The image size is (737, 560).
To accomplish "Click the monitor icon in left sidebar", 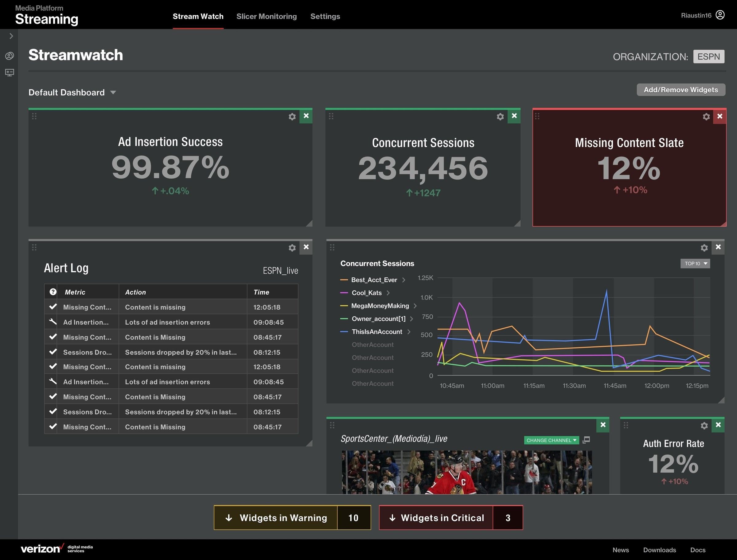I will (10, 72).
